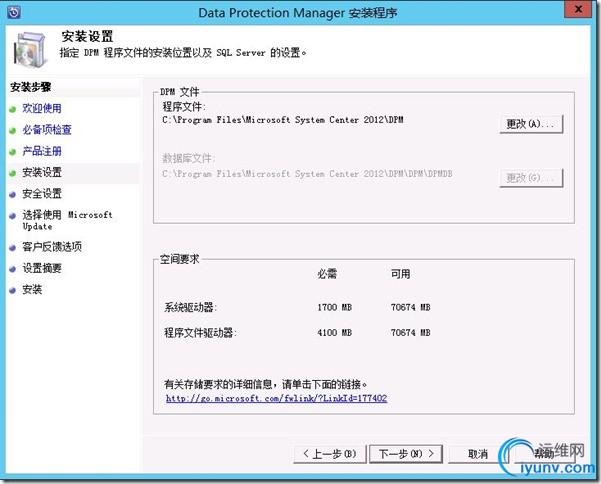Click the 程序文件驱动器 label
The width and height of the screenshot is (601, 484).
200,333
